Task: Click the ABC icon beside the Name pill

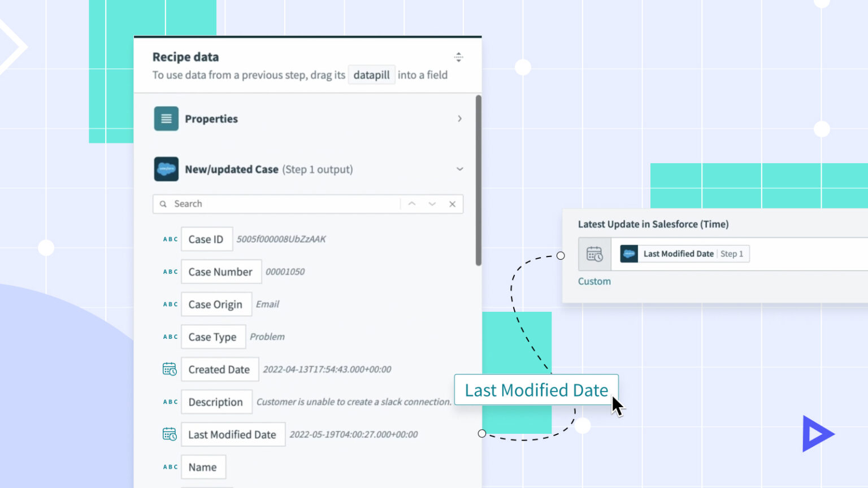Action: [170, 467]
